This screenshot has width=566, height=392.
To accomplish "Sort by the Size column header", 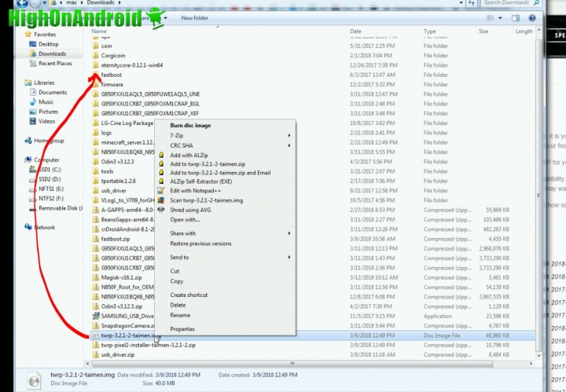I will 483,31.
